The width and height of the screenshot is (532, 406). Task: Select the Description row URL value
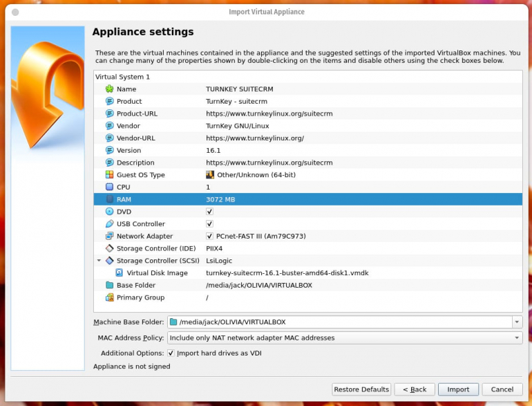(269, 163)
